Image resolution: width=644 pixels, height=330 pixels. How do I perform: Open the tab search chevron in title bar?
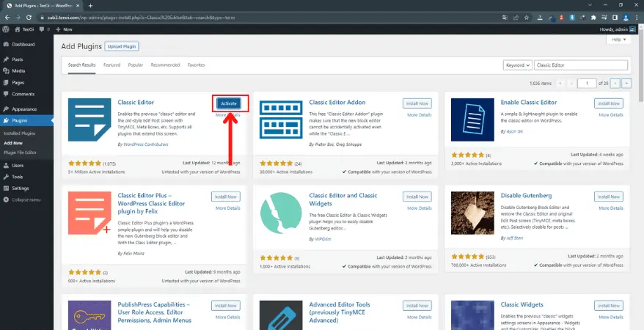[590, 5]
